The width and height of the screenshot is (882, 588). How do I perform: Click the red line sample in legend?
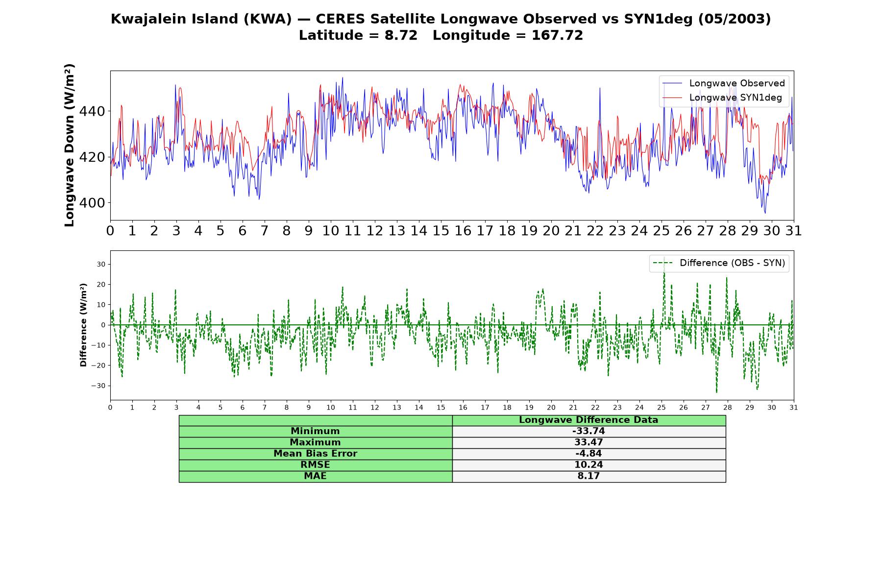pyautogui.click(x=672, y=98)
